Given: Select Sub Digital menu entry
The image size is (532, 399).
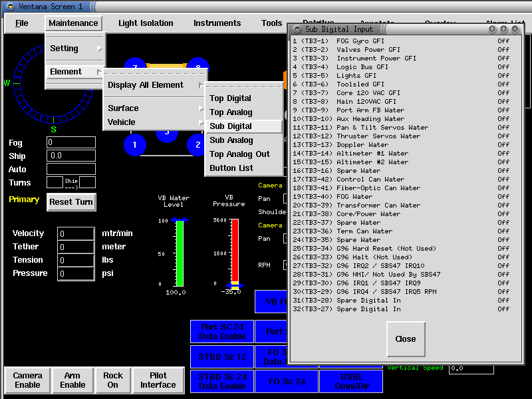Looking at the screenshot, I should (x=244, y=126).
